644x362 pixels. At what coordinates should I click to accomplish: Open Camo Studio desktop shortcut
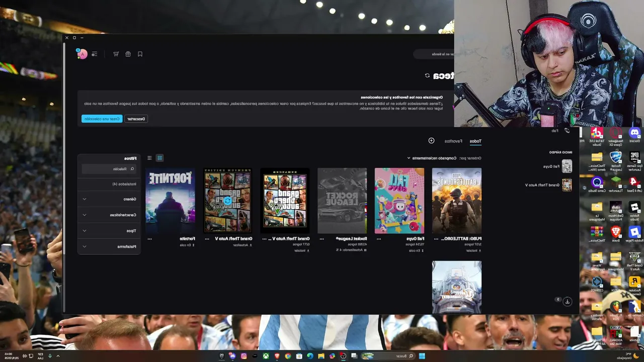pyautogui.click(x=597, y=185)
